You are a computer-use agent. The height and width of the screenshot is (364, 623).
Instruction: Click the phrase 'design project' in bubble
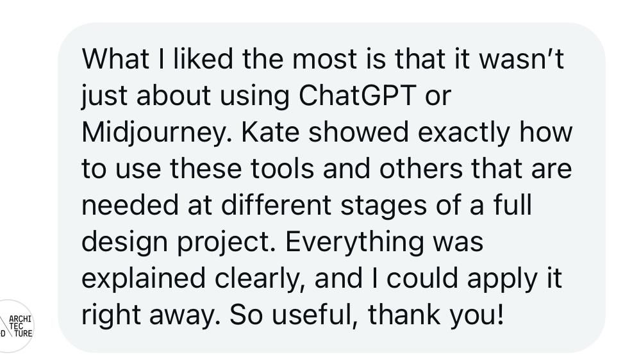178,243
